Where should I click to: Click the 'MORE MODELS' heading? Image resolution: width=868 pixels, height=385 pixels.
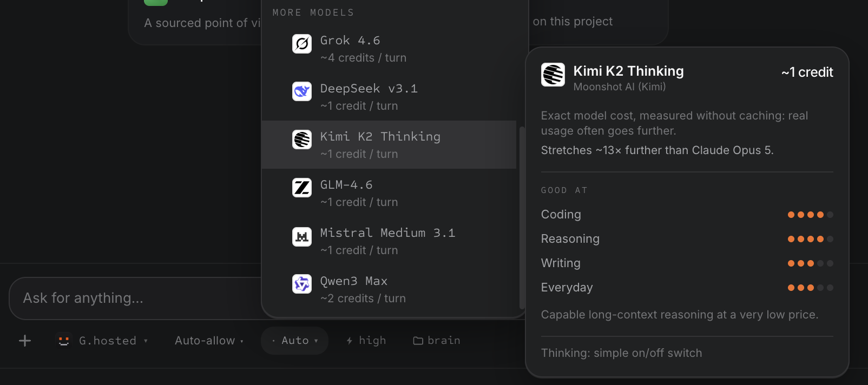click(313, 12)
